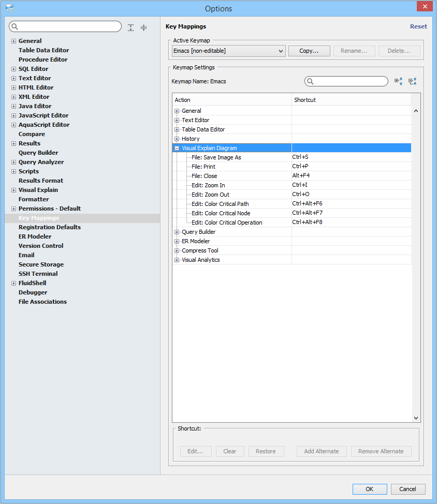Screen dimensions: 437x504
Task: Select Registration Defaults page
Action: (x=50, y=227)
